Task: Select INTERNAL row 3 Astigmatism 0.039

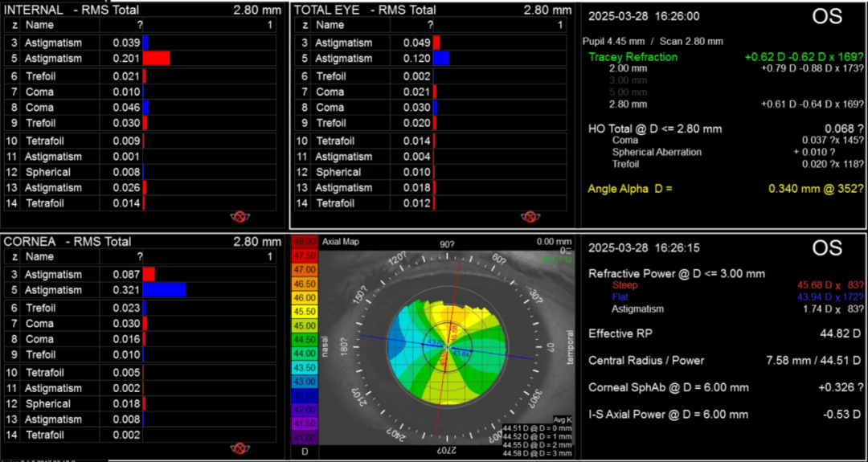Action: [140, 43]
